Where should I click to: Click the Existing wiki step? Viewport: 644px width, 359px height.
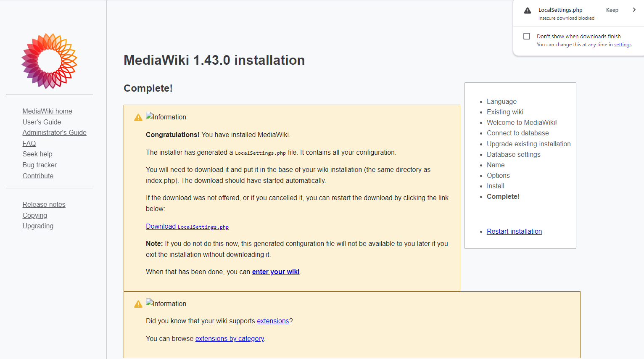[505, 112]
